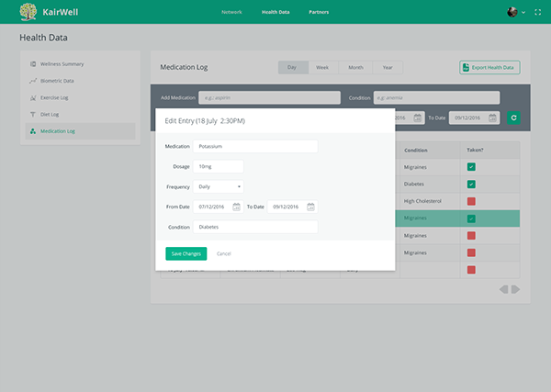Viewport: 551px width, 392px height.
Task: Edit the Dosage field 10mg
Action: point(219,166)
